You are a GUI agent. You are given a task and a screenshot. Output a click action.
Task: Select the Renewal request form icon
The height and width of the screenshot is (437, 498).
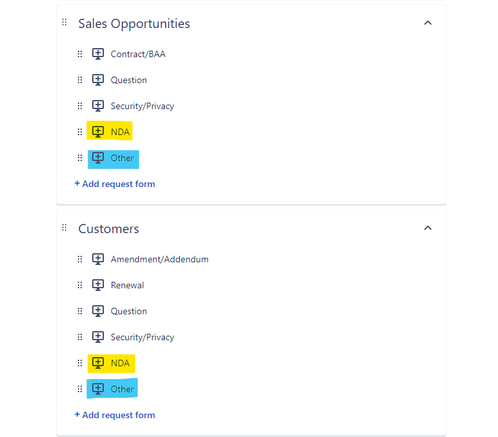point(98,285)
